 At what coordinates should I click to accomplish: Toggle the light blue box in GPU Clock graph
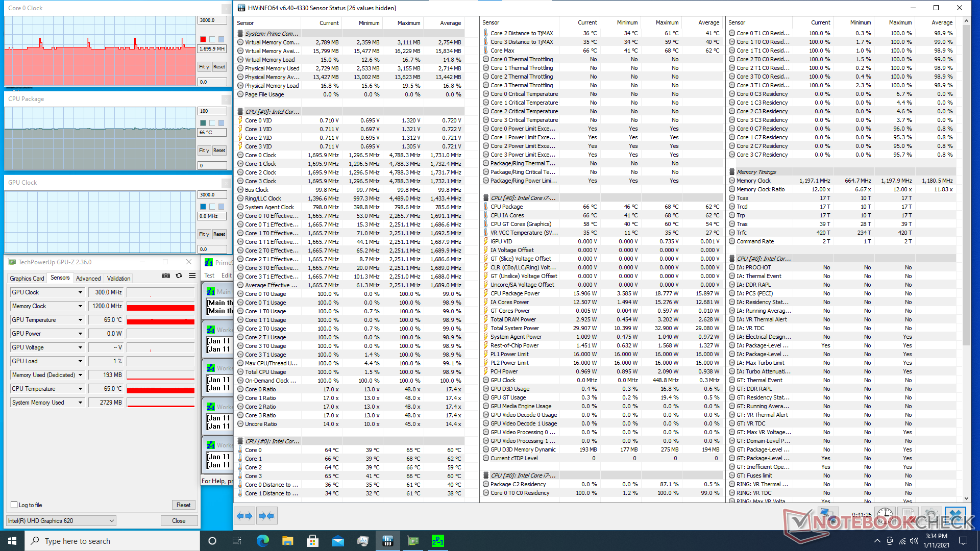(222, 207)
